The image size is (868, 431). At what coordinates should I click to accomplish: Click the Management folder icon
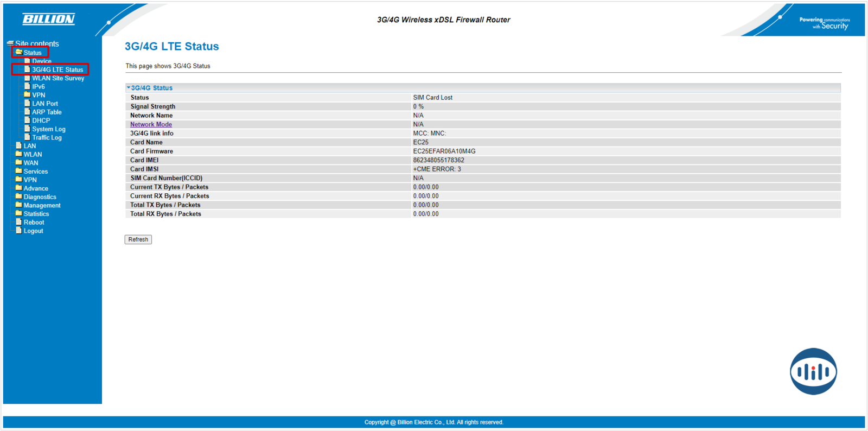pyautogui.click(x=19, y=205)
